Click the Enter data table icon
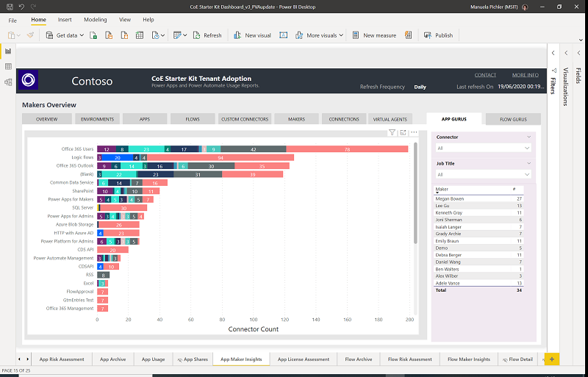 point(140,35)
